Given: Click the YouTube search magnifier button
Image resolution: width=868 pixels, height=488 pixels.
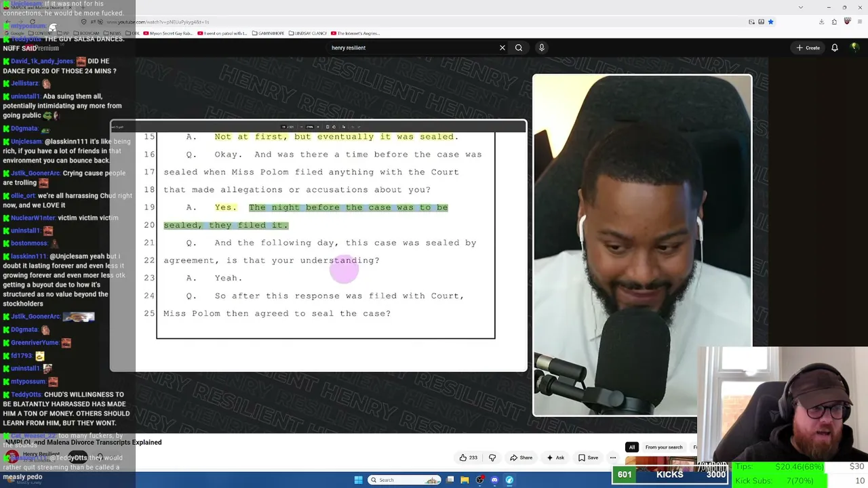Looking at the screenshot, I should pyautogui.click(x=519, y=47).
